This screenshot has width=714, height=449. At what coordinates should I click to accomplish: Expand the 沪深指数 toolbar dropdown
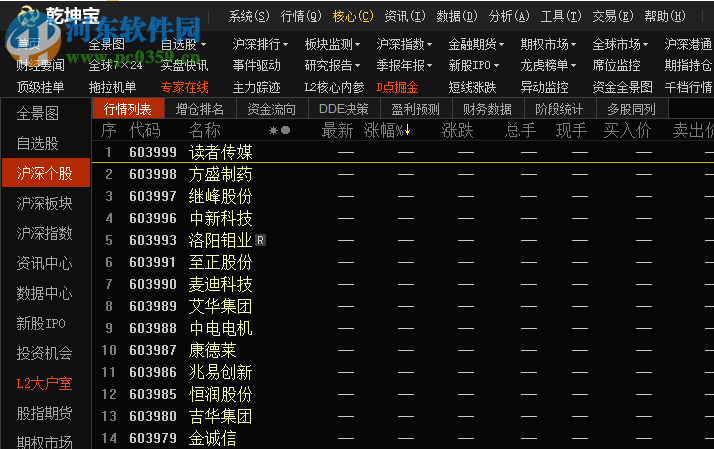(x=404, y=45)
